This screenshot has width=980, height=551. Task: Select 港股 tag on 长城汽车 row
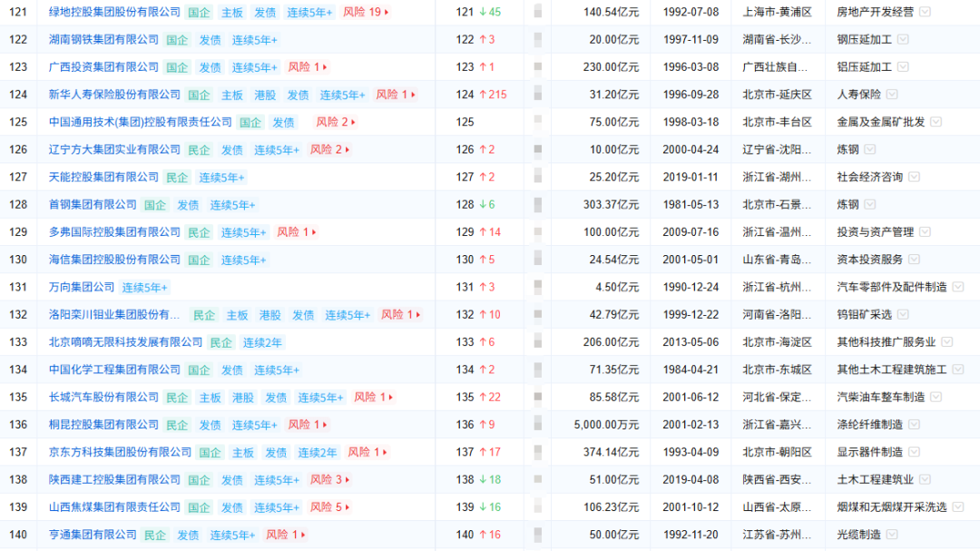242,398
